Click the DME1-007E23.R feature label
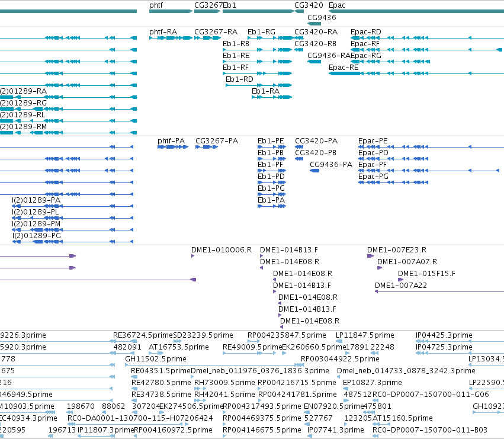504x439 pixels. tap(397, 250)
